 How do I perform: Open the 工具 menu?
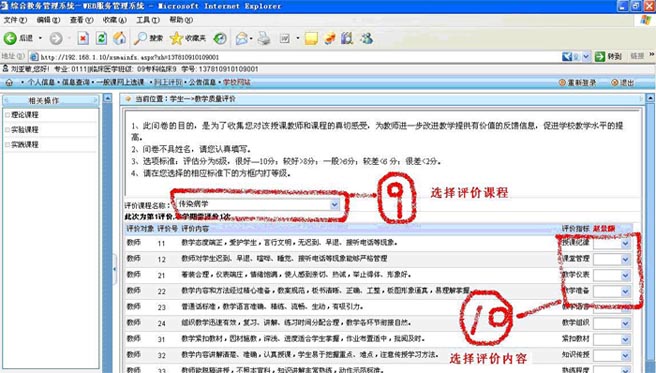(148, 20)
